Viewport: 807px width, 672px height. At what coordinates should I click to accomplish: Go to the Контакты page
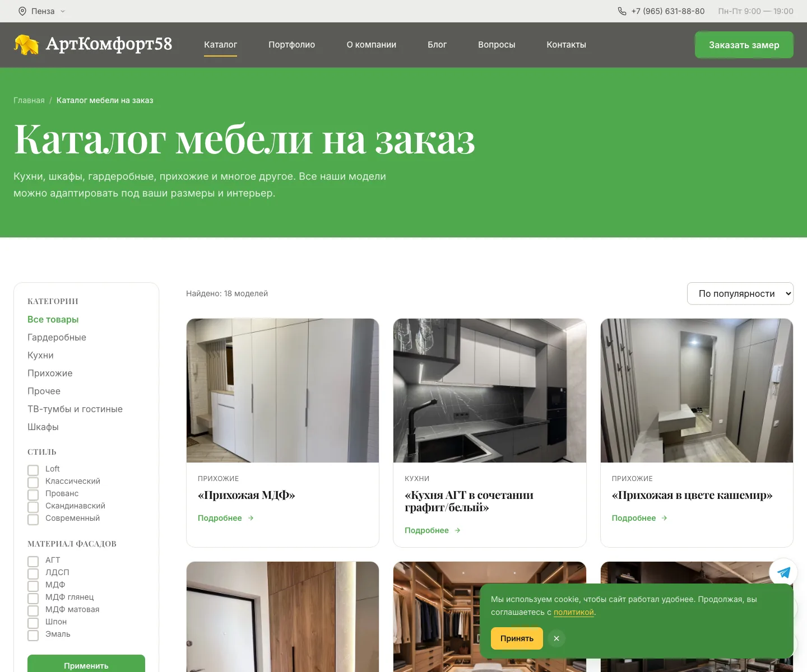pos(567,45)
